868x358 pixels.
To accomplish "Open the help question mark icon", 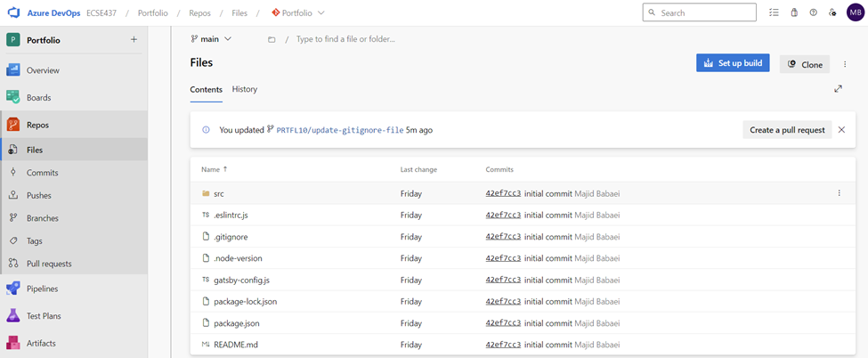I will [x=813, y=12].
